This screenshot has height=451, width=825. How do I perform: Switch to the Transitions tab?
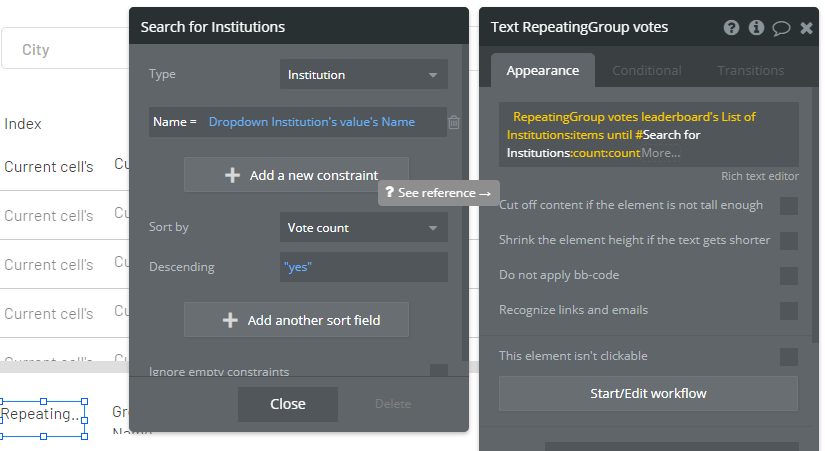point(750,71)
